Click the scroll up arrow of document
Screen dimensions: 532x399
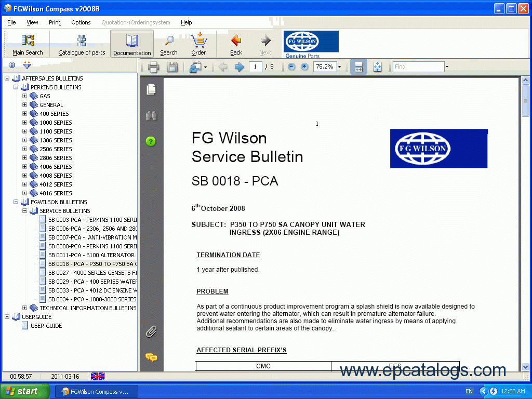point(525,81)
